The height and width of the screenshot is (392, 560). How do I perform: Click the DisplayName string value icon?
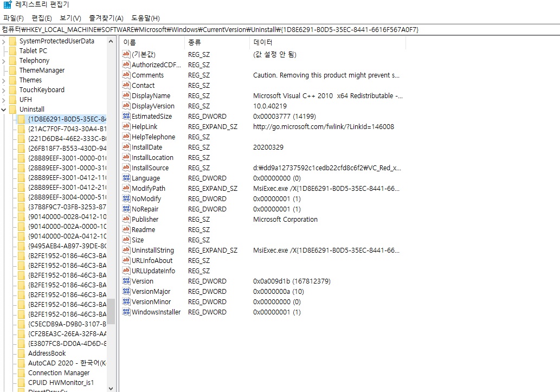126,96
